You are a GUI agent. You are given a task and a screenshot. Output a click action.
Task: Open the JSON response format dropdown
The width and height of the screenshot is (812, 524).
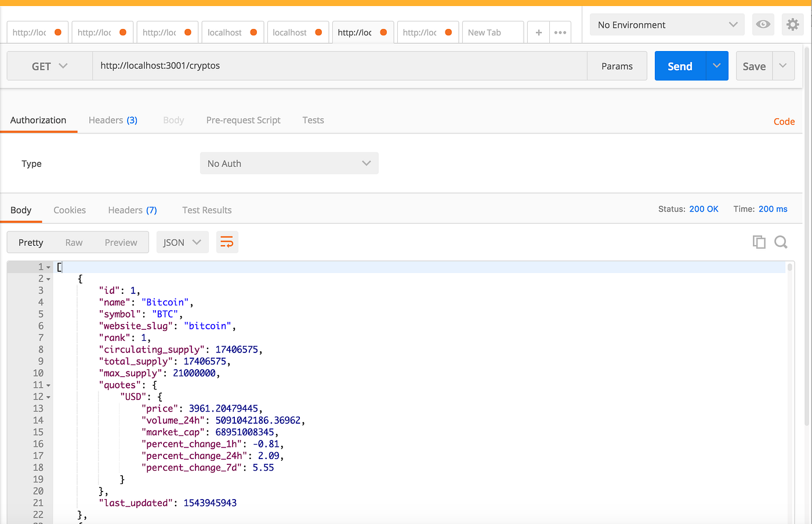pyautogui.click(x=182, y=242)
